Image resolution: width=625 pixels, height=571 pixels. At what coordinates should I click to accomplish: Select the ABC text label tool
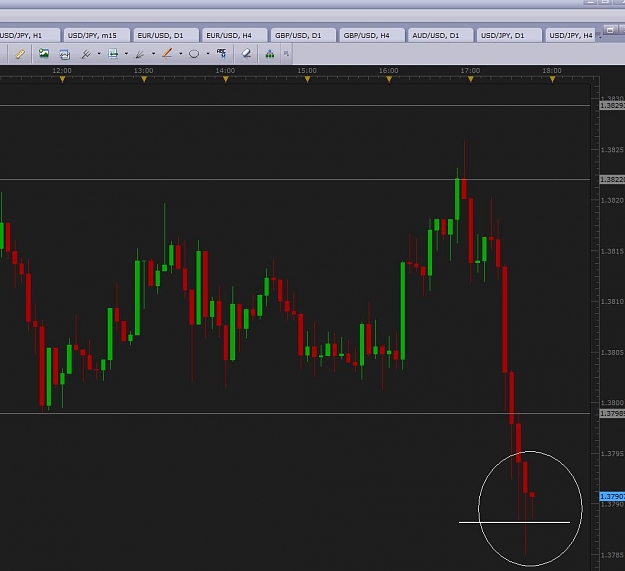(x=221, y=53)
